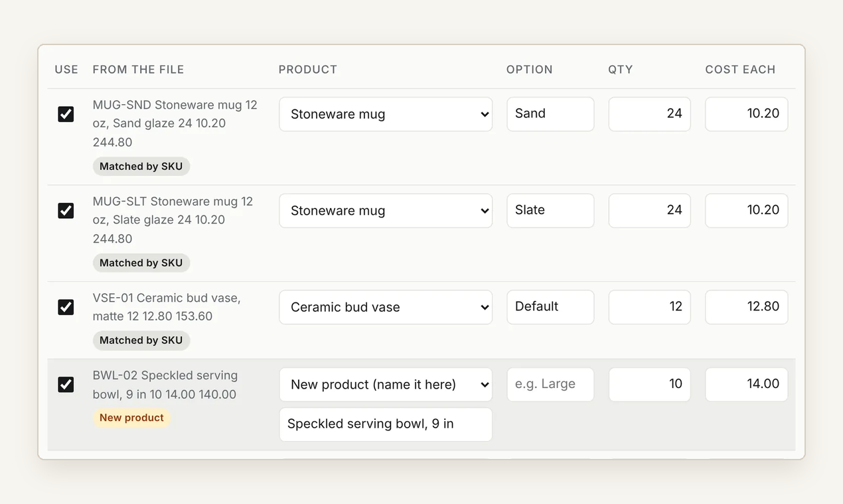This screenshot has height=504, width=843.
Task: Uncheck Use for MUG-SND Sand row
Action: point(66,114)
